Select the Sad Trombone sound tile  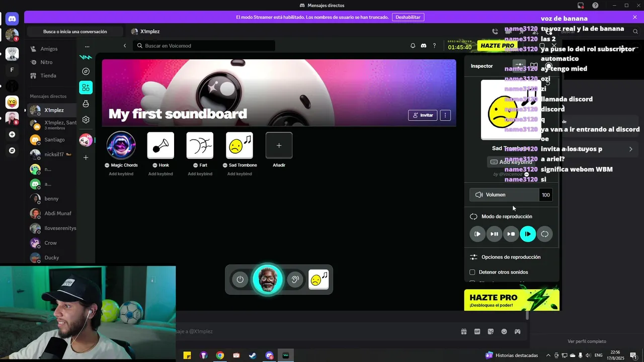[x=239, y=145]
